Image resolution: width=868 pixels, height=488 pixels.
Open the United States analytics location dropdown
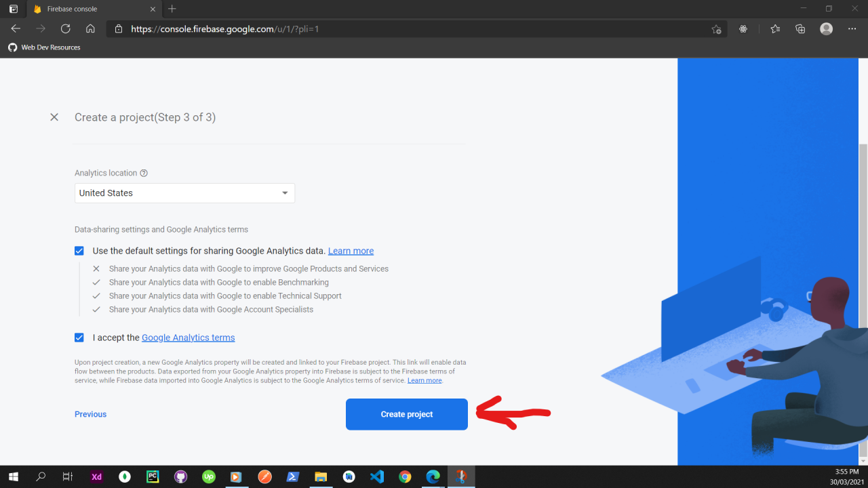click(184, 193)
